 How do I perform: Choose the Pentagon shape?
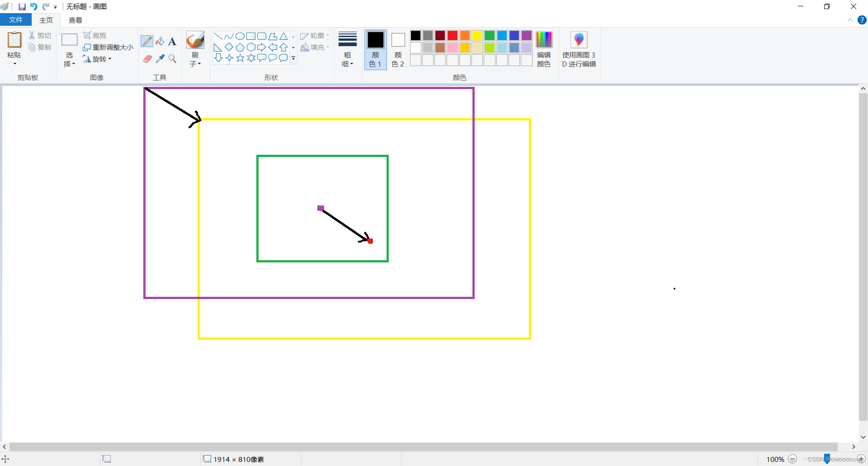(x=240, y=47)
